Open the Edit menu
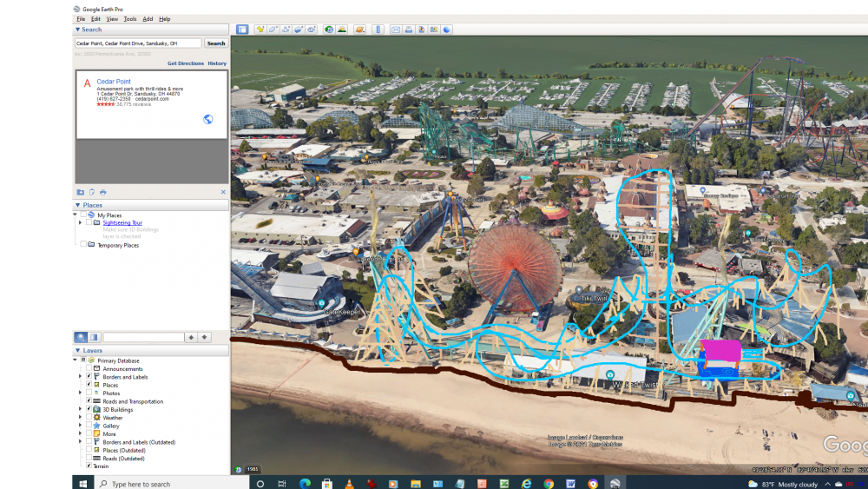Screen dimensions: 868x489 [95, 19]
